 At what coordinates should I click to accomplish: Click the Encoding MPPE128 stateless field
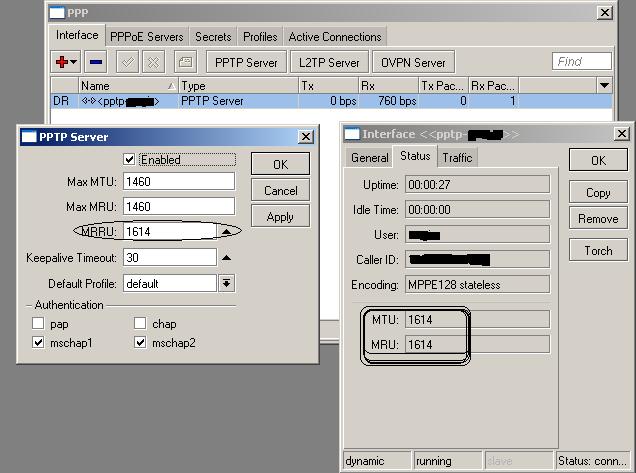point(477,285)
